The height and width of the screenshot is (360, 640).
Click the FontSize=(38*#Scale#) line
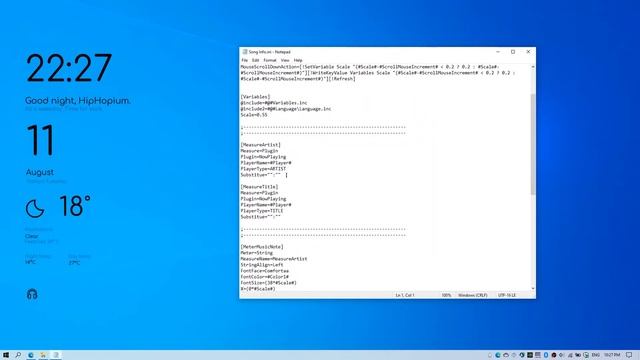click(269, 283)
